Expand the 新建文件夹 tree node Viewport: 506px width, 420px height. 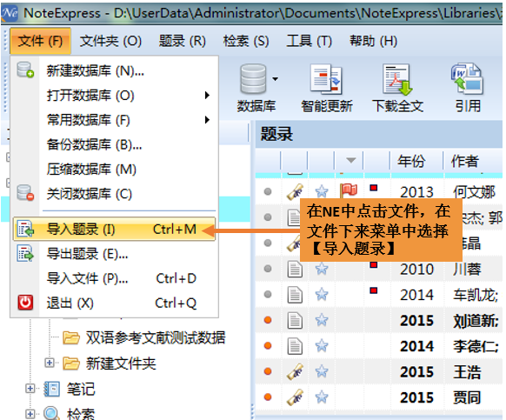[50, 363]
